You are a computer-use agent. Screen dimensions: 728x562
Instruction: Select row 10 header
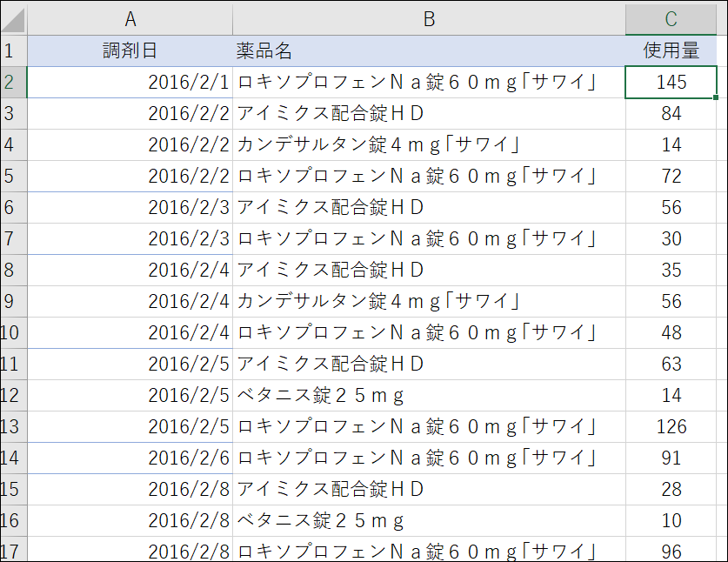13,332
